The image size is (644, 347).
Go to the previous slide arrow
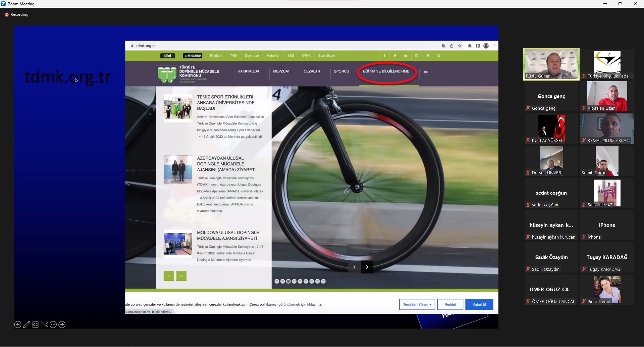coord(18,325)
